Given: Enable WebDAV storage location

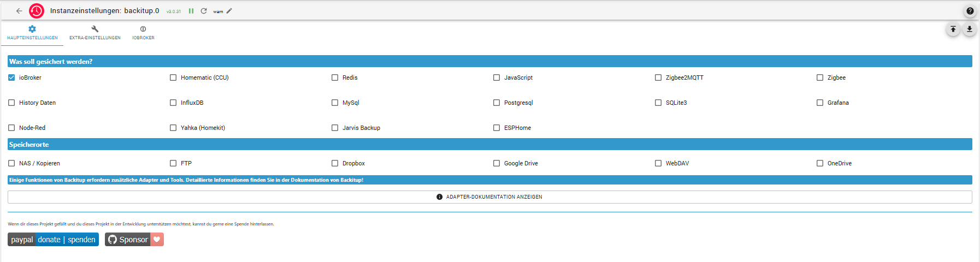Looking at the screenshot, I should [658, 163].
